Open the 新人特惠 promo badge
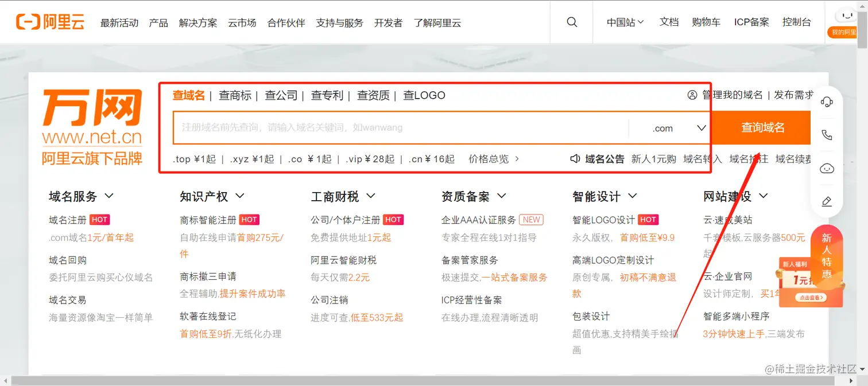 [x=827, y=255]
